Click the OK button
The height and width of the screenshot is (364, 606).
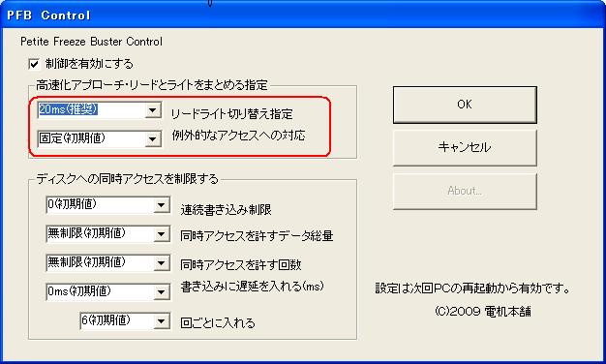465,105
